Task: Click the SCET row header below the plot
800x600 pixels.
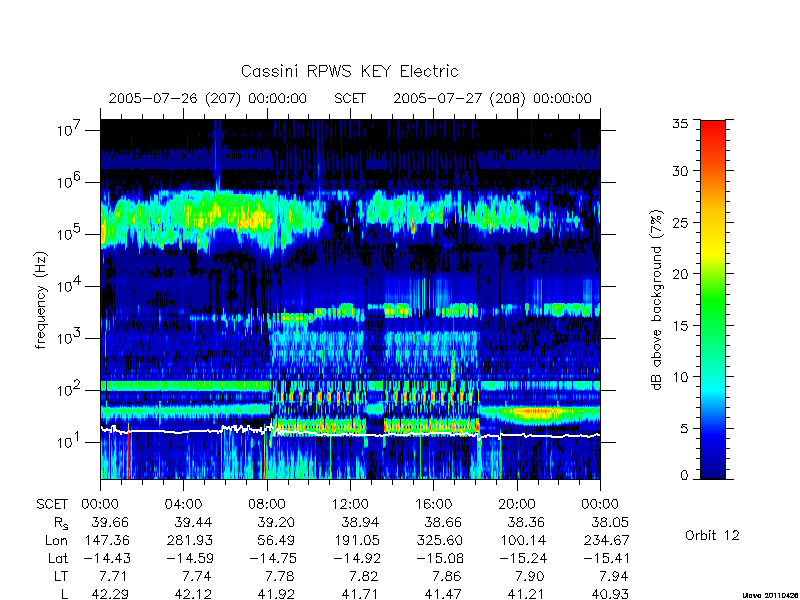Action: pos(52,504)
